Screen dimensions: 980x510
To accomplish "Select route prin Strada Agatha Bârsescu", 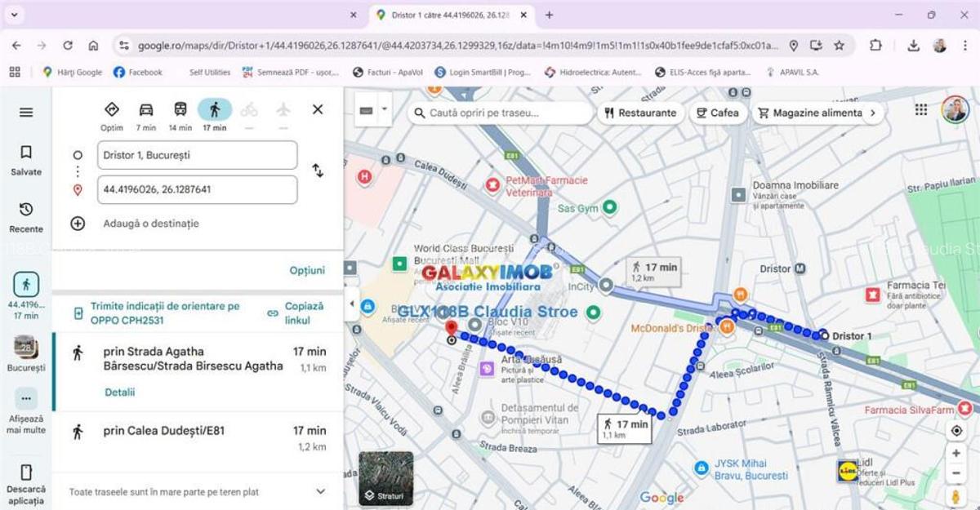I will [198, 371].
